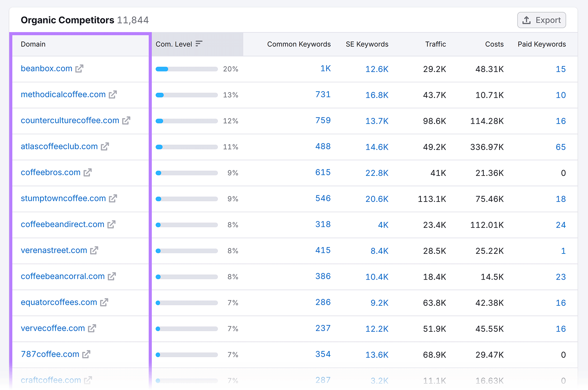The height and width of the screenshot is (390, 588).
Task: Open atlascoffeeclub.com paid keywords value 65
Action: coord(561,147)
